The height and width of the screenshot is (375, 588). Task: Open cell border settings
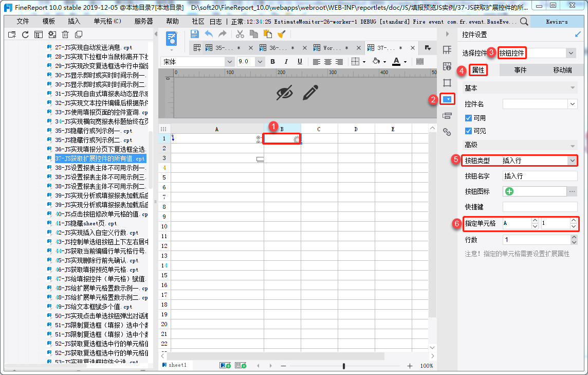tap(355, 62)
